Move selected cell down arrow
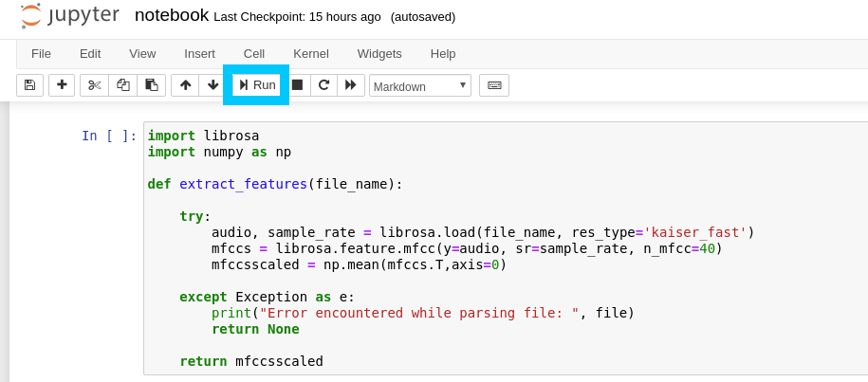The height and width of the screenshot is (382, 868). point(213,85)
